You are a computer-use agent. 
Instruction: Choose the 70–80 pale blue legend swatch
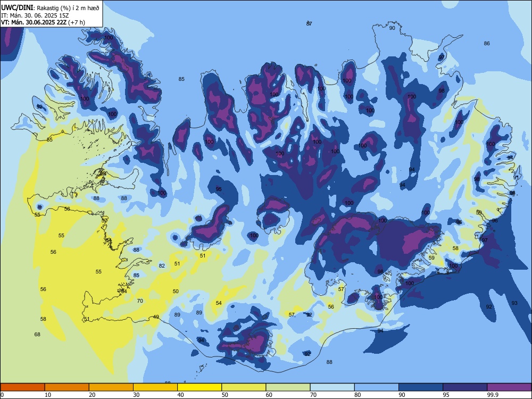click(332, 387)
